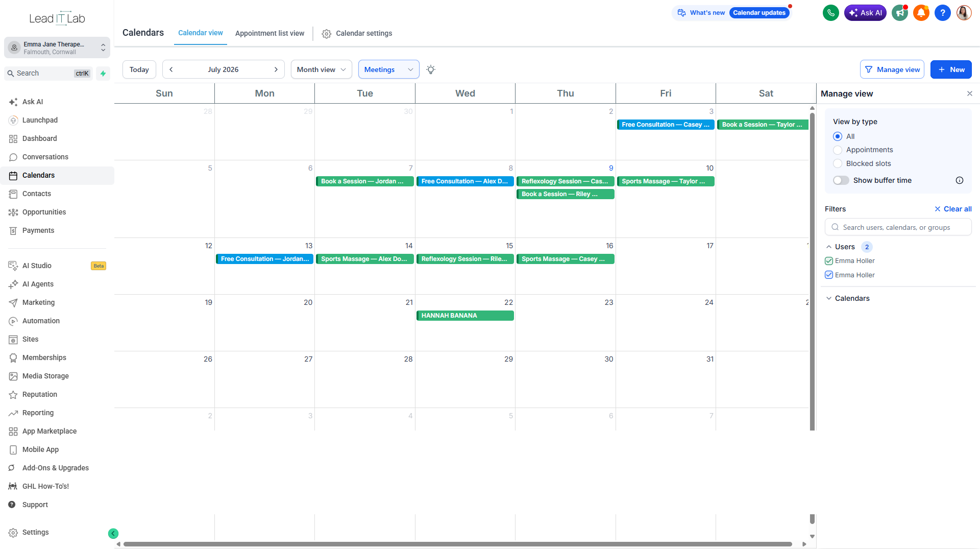Collapse the left sidebar arrow
Screen dimensions: 980x549
click(113, 533)
